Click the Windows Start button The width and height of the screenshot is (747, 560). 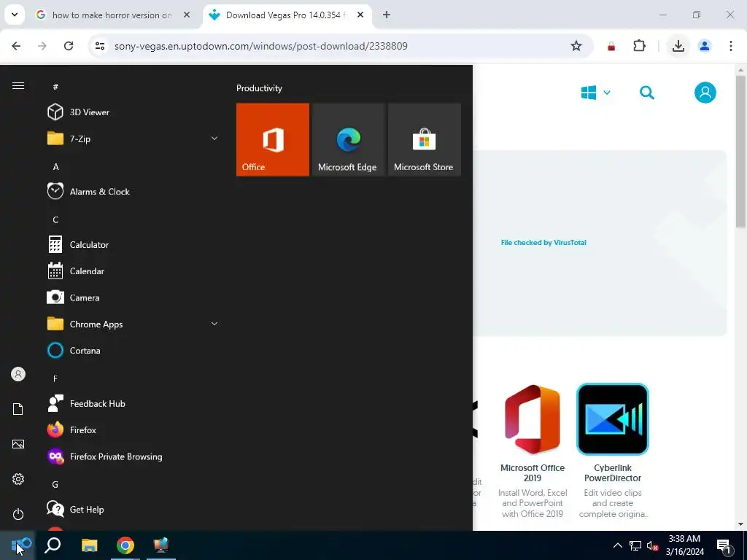click(18, 545)
